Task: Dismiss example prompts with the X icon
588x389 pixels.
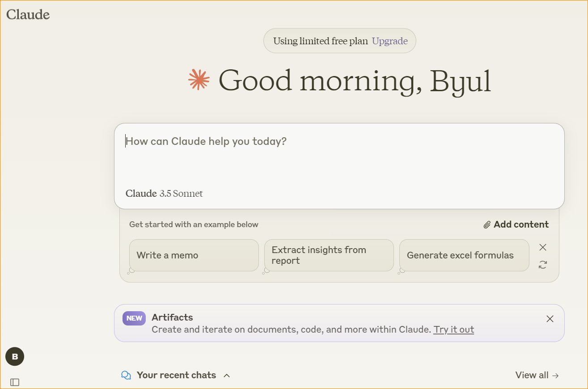Action: tap(543, 247)
